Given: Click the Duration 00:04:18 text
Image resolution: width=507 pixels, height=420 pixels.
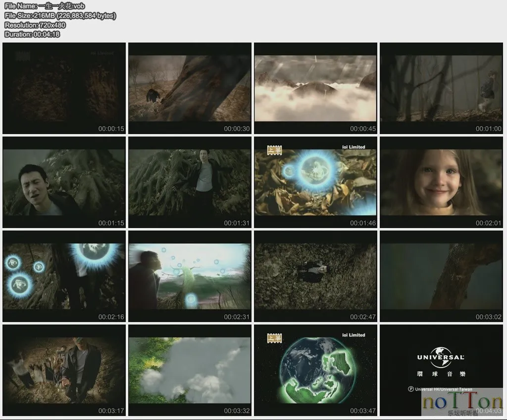Looking at the screenshot, I should pos(32,34).
